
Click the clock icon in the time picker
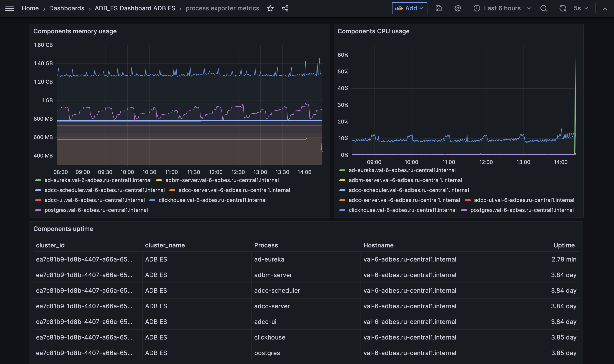pyautogui.click(x=477, y=8)
